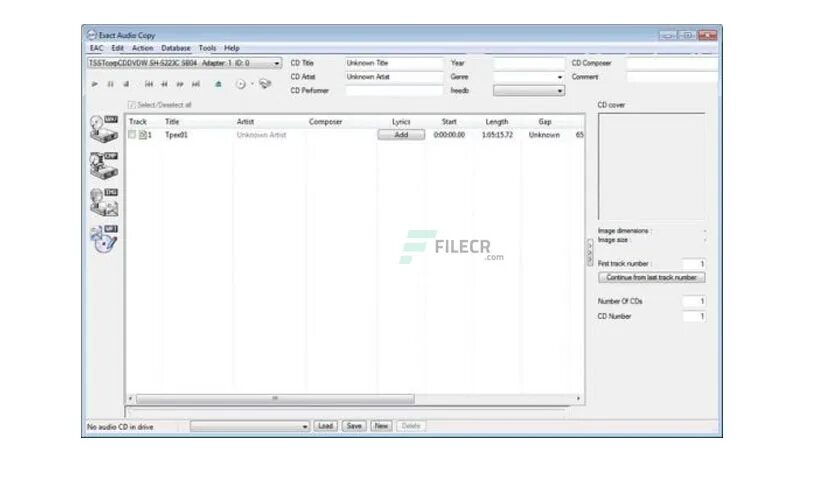Click the write CD sidebar icon

(x=104, y=239)
